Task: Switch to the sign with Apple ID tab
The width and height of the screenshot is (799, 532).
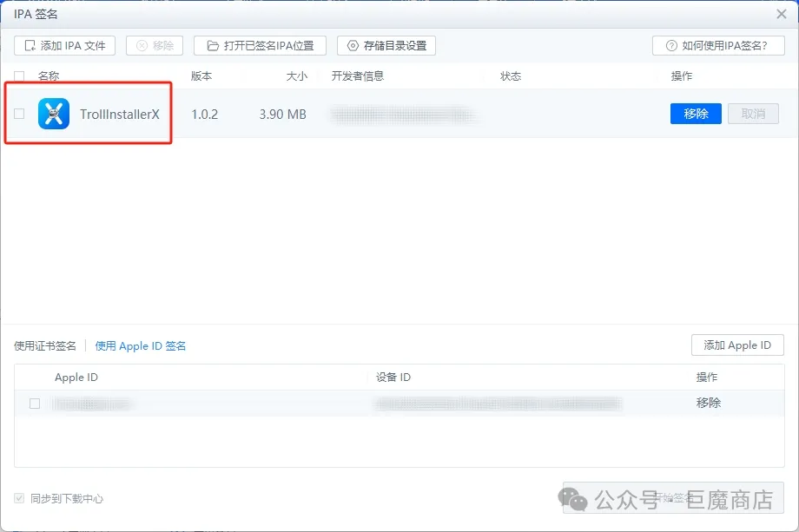Action: [141, 346]
